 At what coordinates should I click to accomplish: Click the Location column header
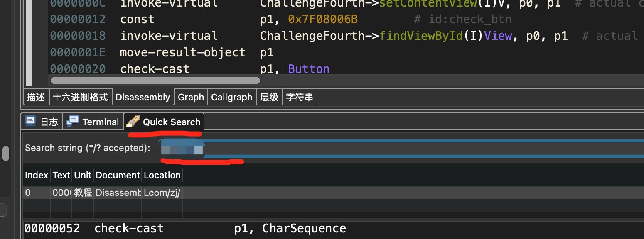point(162,175)
